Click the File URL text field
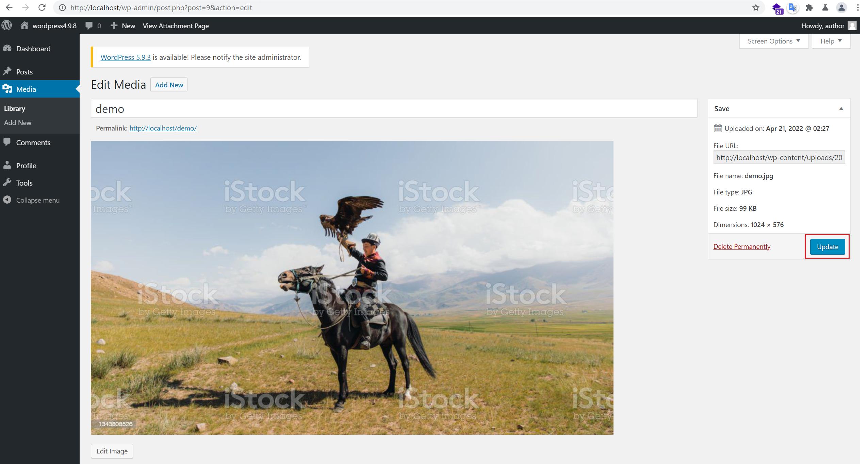868x464 pixels. (x=779, y=157)
